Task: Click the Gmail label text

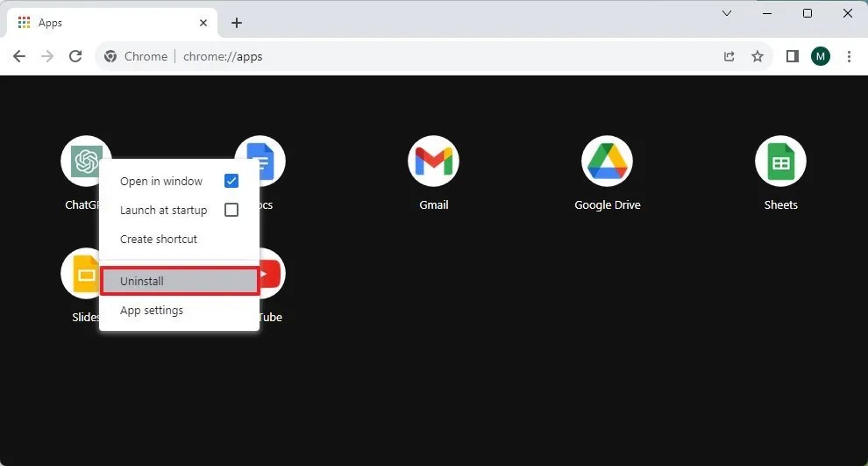Action: [433, 205]
